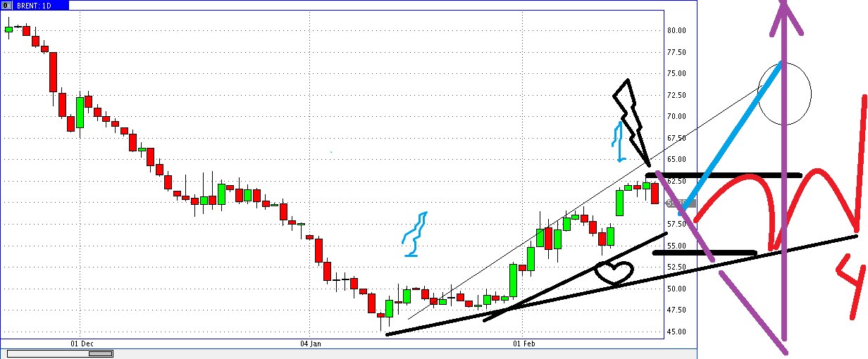The image size is (868, 359).
Task: Click the 52.50 price axis label
Action: coord(677,267)
